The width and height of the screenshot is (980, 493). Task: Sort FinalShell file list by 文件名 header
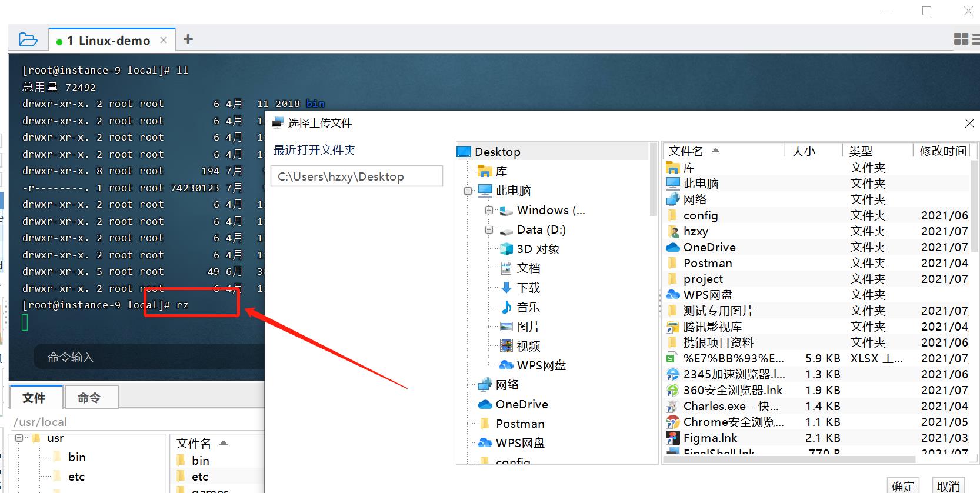(194, 443)
